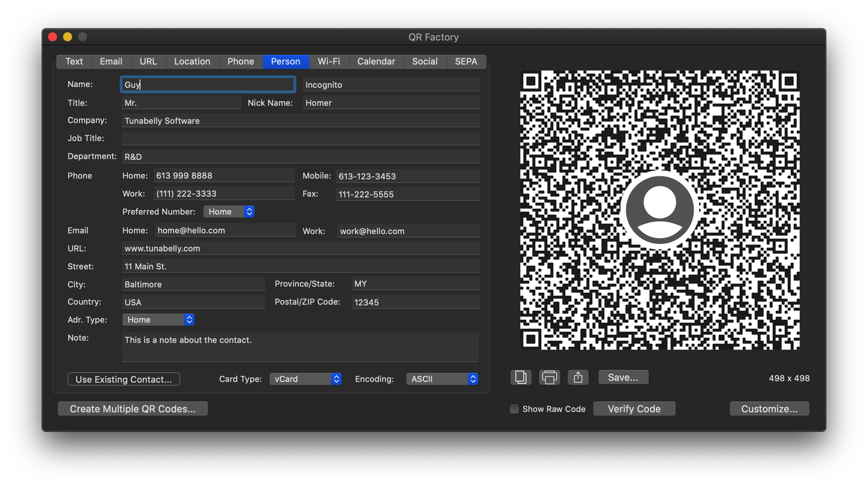Go to the Phone tab
The height and width of the screenshot is (487, 868).
click(241, 62)
